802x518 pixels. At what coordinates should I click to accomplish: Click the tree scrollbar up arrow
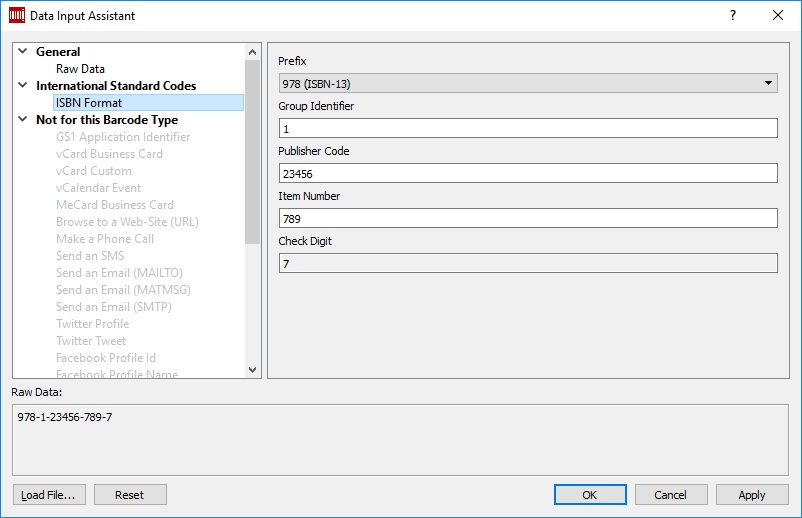click(252, 52)
